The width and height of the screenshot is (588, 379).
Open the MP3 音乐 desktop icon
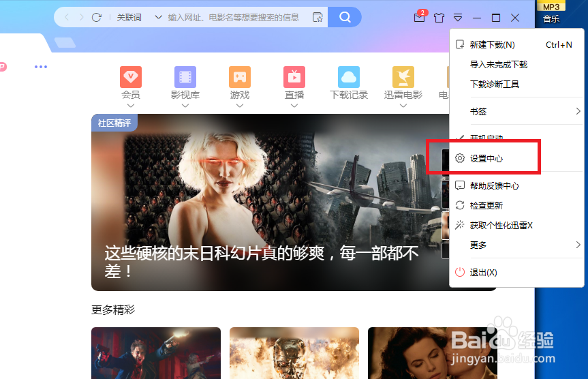pyautogui.click(x=551, y=12)
